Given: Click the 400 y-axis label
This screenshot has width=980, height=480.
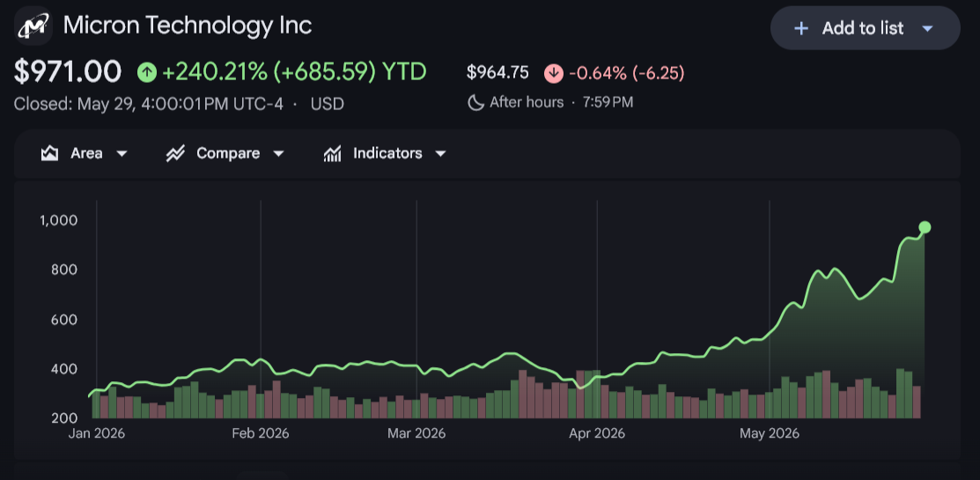Looking at the screenshot, I should tap(64, 369).
